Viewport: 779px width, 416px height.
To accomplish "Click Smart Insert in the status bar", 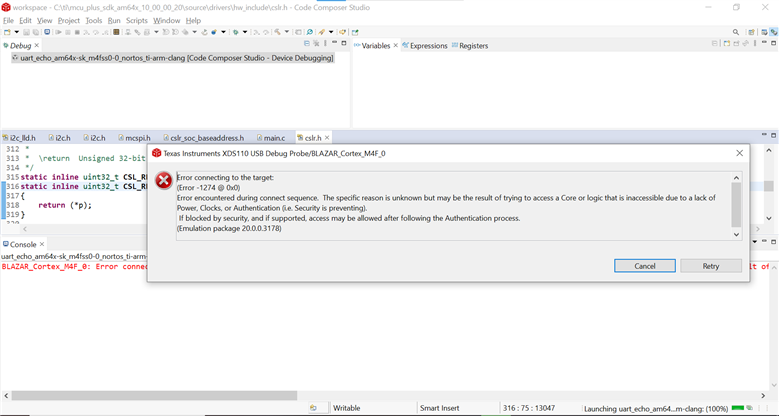I will point(440,408).
